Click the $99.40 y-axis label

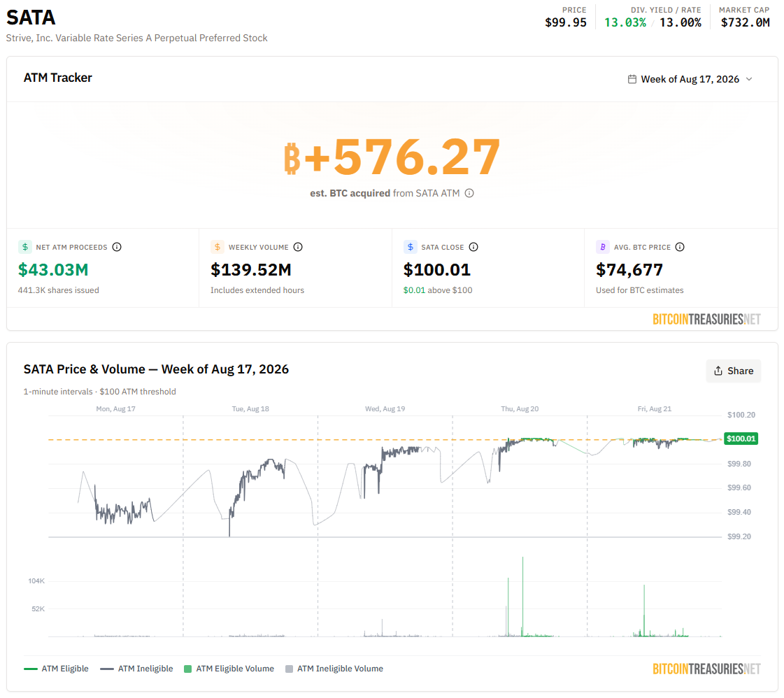tap(739, 512)
